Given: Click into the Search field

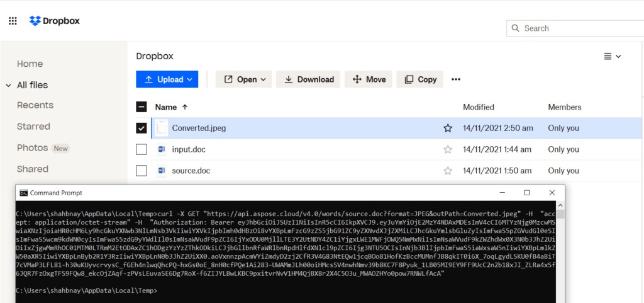Looking at the screenshot, I should (x=579, y=28).
